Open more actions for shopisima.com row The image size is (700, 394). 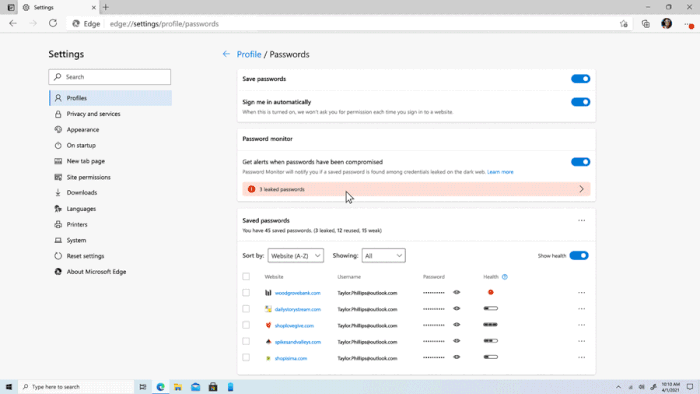pos(581,357)
